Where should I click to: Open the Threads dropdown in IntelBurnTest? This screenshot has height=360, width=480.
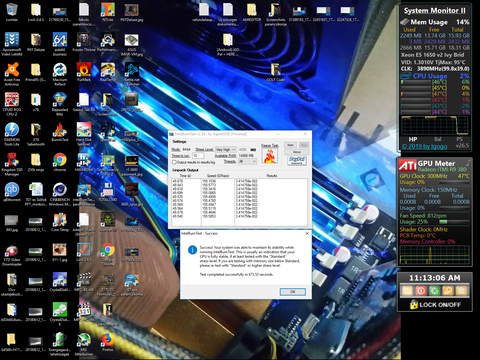[247, 161]
